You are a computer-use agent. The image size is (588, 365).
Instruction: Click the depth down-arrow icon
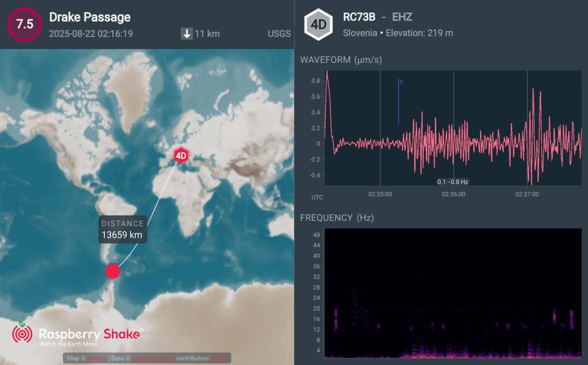click(187, 34)
